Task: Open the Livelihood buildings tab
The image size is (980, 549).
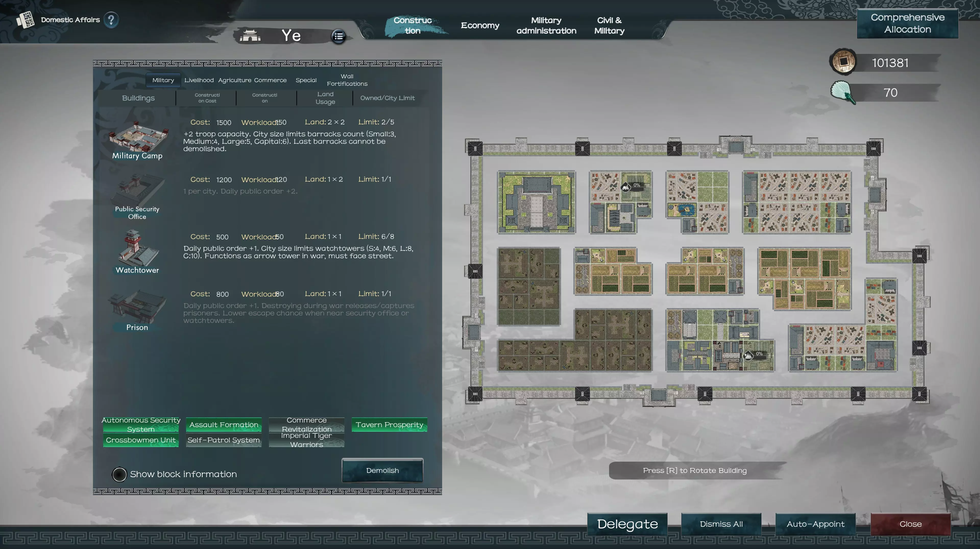Action: pyautogui.click(x=199, y=80)
